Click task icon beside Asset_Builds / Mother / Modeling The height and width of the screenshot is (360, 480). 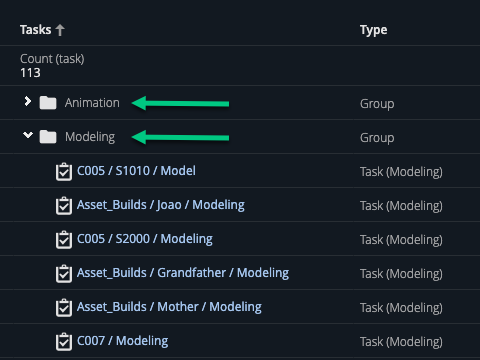(x=64, y=308)
